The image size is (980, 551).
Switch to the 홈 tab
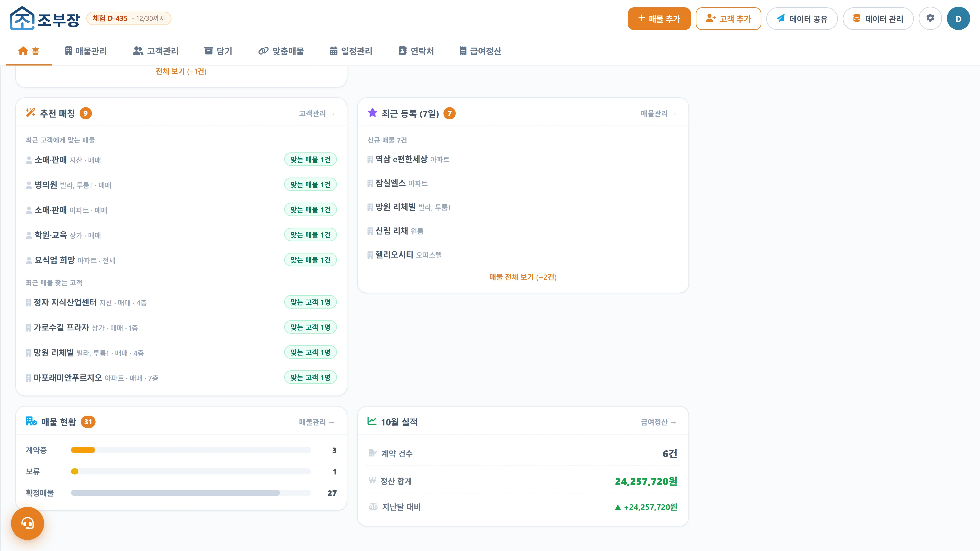(x=29, y=51)
